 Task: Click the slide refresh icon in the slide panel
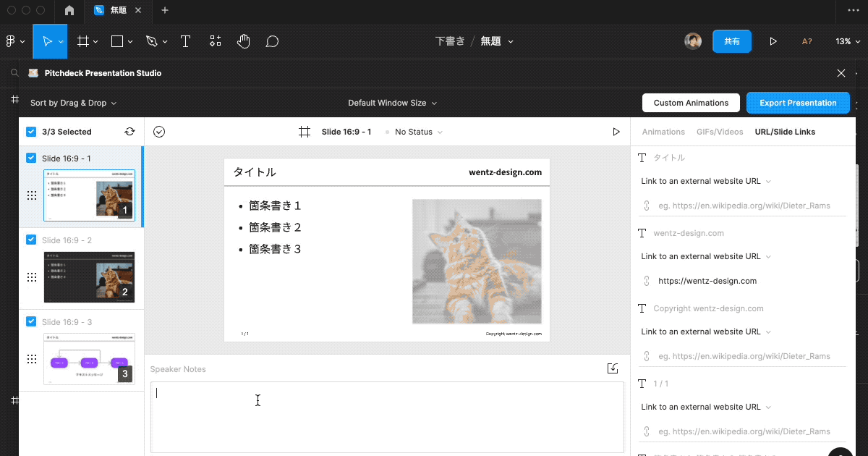[130, 131]
